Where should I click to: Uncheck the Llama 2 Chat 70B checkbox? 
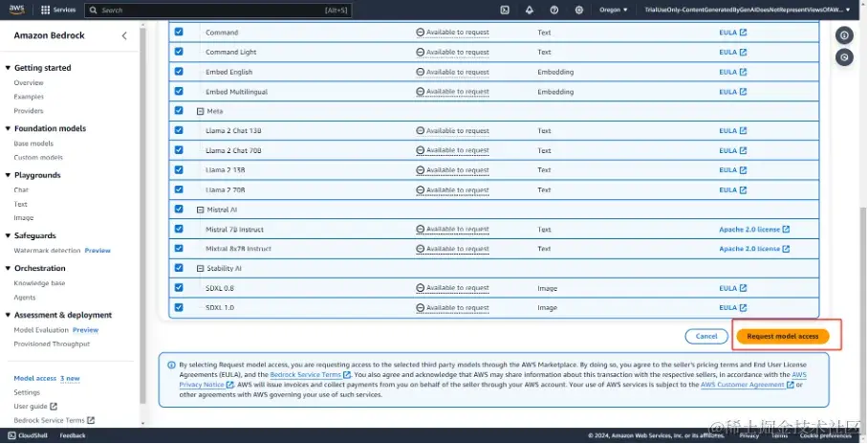coord(179,149)
